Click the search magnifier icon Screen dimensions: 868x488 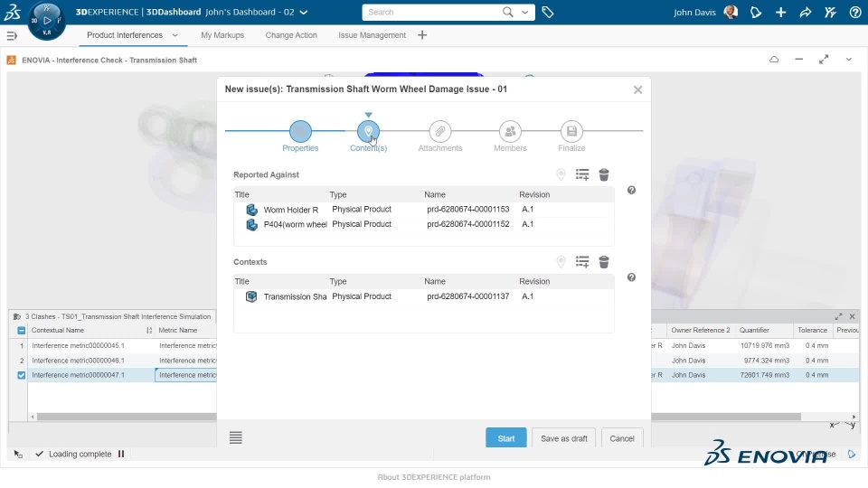click(507, 12)
